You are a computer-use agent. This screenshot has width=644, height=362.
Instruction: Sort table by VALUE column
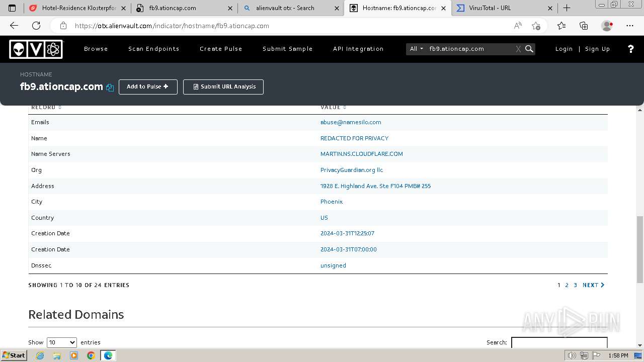point(333,107)
